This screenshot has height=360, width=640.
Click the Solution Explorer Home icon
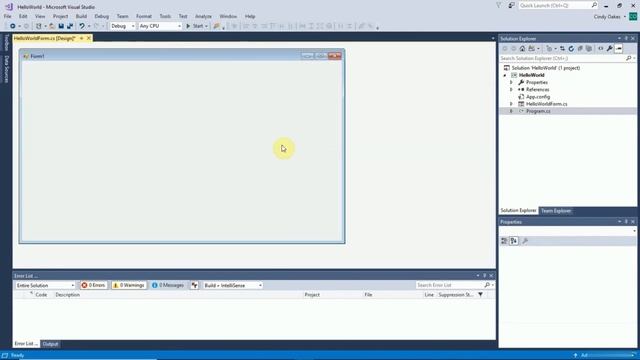[x=522, y=49]
